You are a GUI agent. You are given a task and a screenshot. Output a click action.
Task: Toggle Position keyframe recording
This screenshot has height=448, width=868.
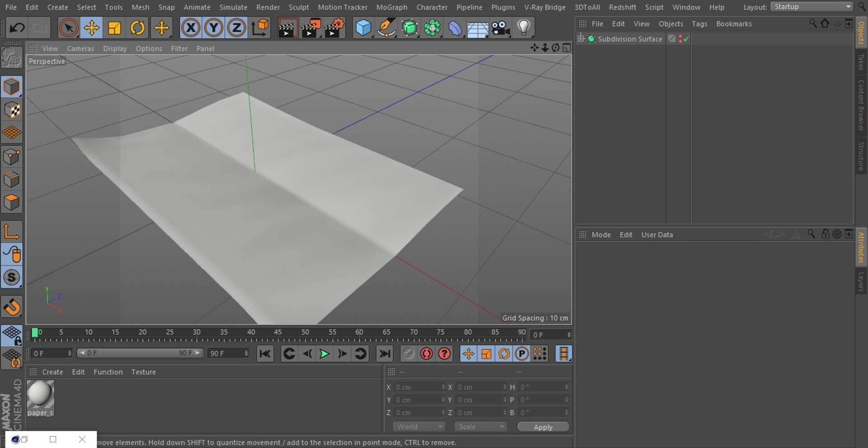pos(468,354)
